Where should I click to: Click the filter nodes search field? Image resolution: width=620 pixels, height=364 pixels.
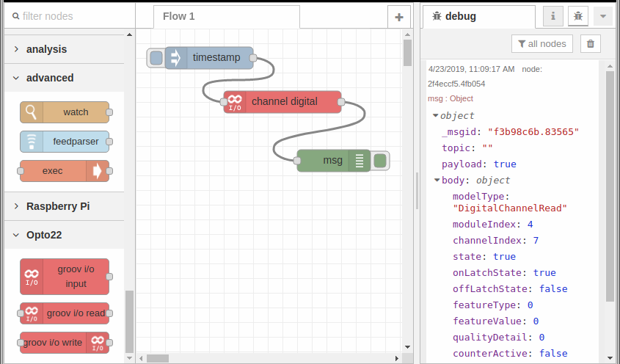tap(70, 16)
